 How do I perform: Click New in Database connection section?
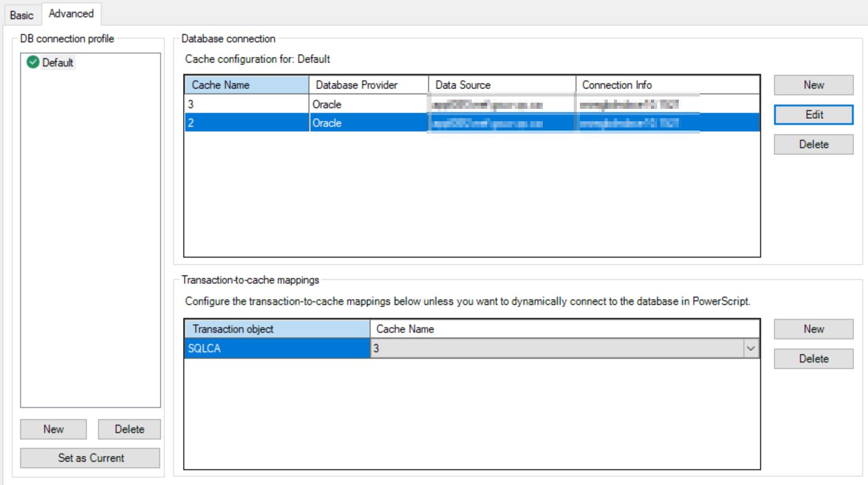pos(814,85)
